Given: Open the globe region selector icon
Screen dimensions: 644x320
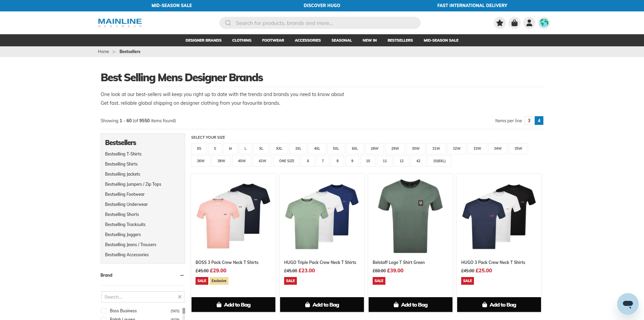Looking at the screenshot, I should point(544,23).
